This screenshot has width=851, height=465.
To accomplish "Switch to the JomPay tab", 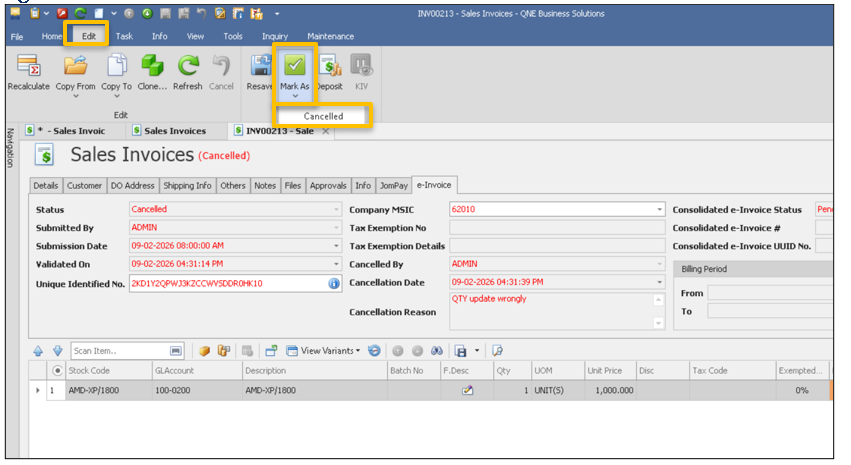I will click(x=395, y=185).
